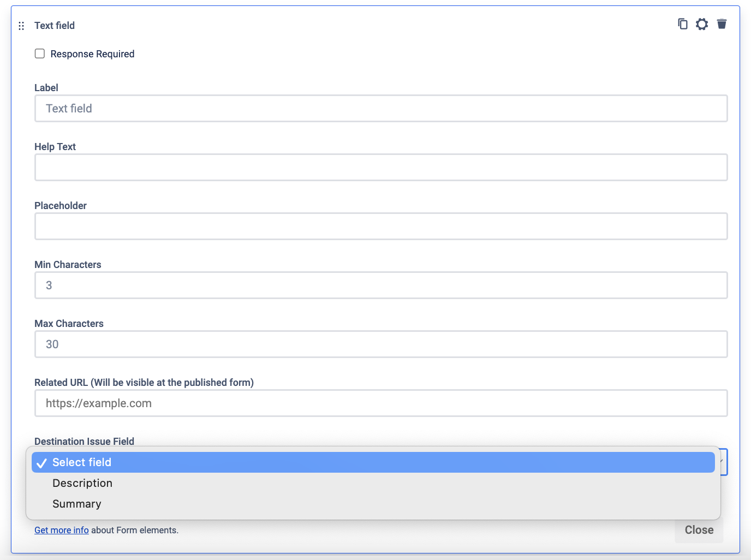Select the Text field header title
The image size is (751, 560).
tap(55, 25)
